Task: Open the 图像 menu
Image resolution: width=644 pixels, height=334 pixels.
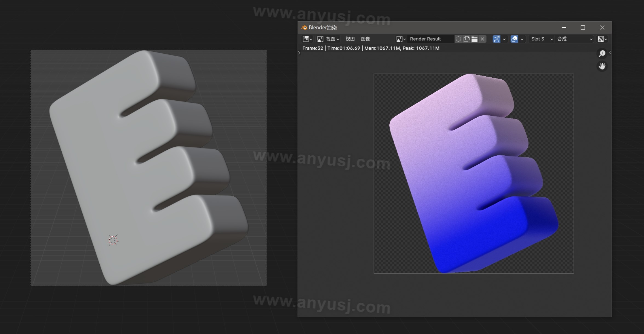Action: click(365, 39)
